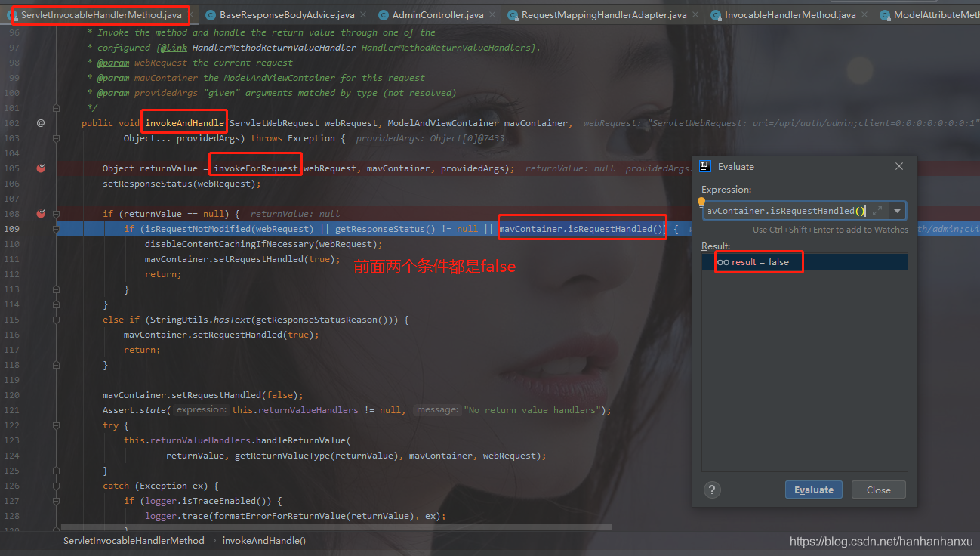Viewport: 980px width, 556px height.
Task: Click the invokeAndHandle() breadcrumb
Action: tap(263, 541)
